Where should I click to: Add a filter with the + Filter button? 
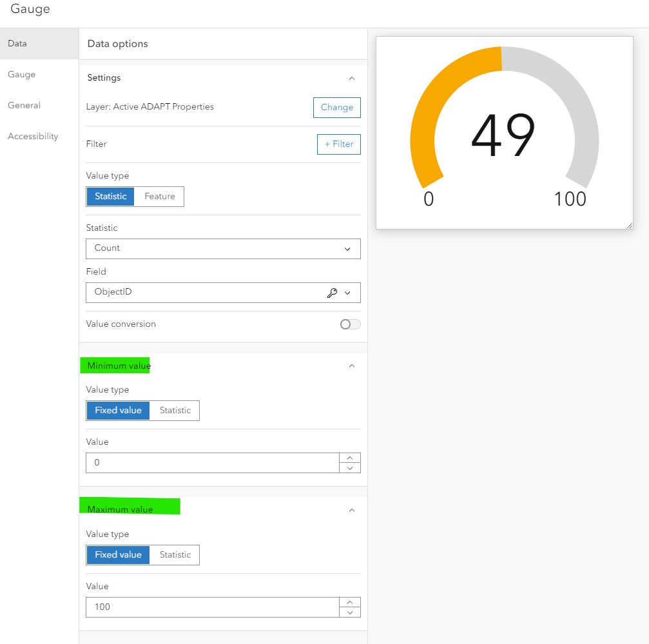tap(338, 144)
